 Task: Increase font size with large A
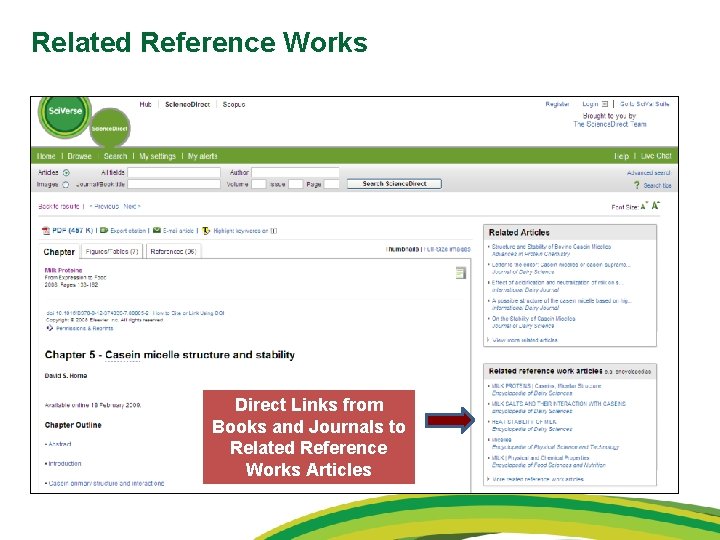tap(655, 205)
